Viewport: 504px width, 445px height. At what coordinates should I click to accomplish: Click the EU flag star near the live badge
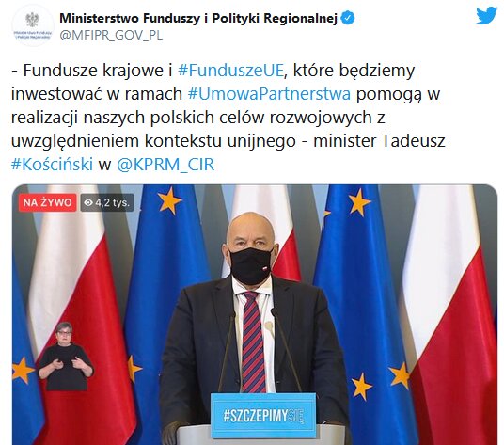coord(169,200)
